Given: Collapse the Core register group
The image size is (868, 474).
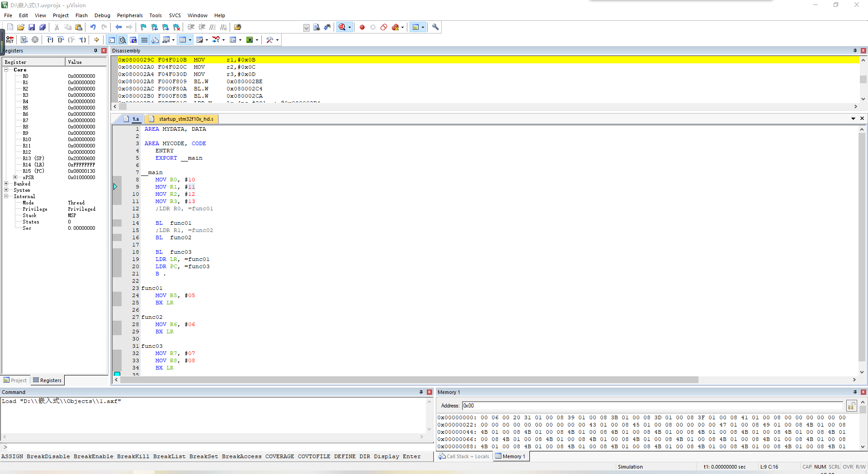Looking at the screenshot, I should pos(6,70).
